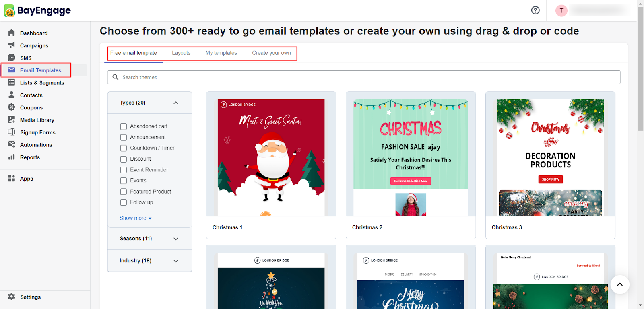
Task: Open the Create your own tab
Action: 271,53
